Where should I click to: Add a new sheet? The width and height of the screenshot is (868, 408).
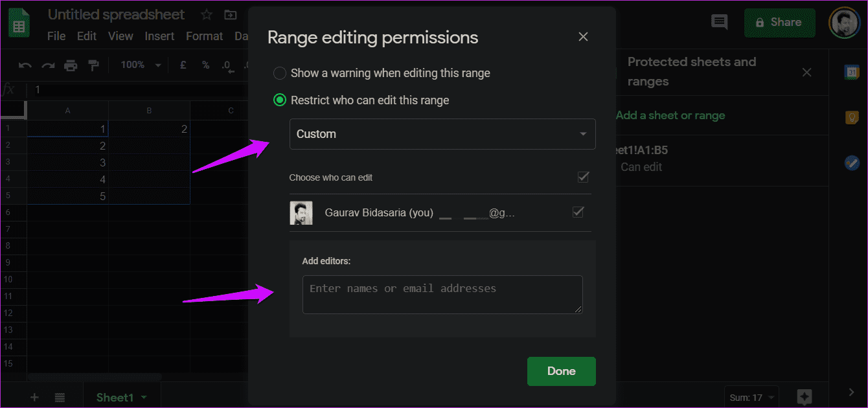pyautogui.click(x=34, y=397)
